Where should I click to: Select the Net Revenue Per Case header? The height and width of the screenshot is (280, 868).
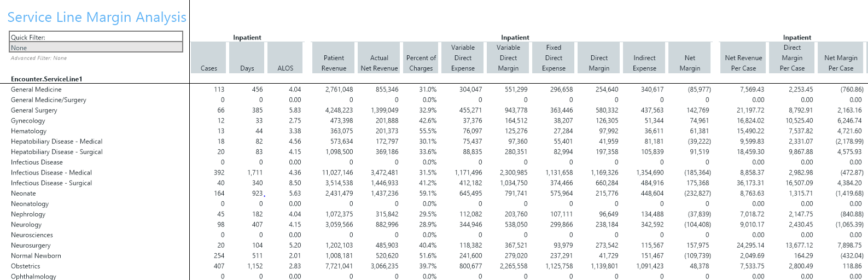743,57
